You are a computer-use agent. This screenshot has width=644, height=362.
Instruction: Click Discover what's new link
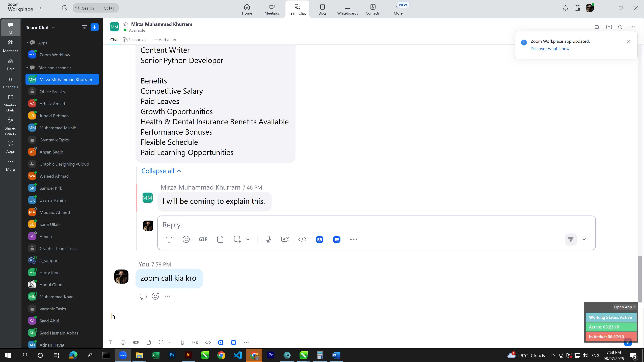[550, 49]
